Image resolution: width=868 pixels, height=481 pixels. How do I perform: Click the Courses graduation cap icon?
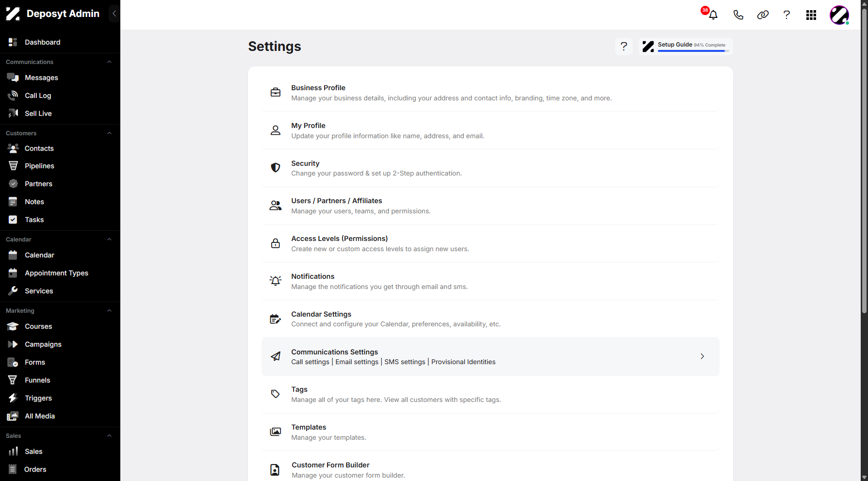13,326
